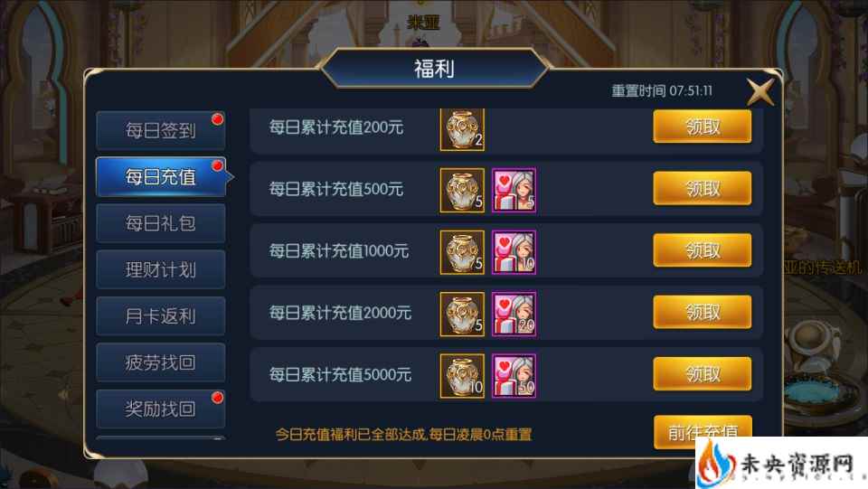Click the character gift icon for 500元 tier
Image resolution: width=868 pixels, height=489 pixels.
point(514,191)
